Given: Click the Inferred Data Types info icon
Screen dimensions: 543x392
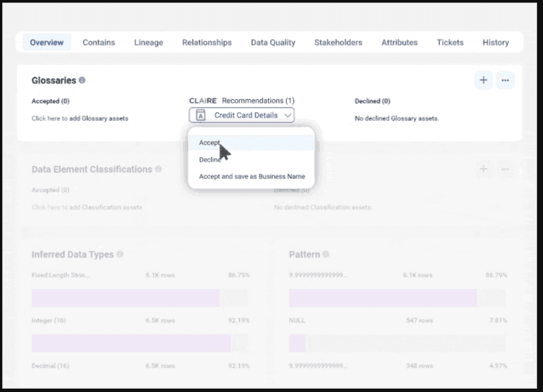Looking at the screenshot, I should tap(120, 254).
